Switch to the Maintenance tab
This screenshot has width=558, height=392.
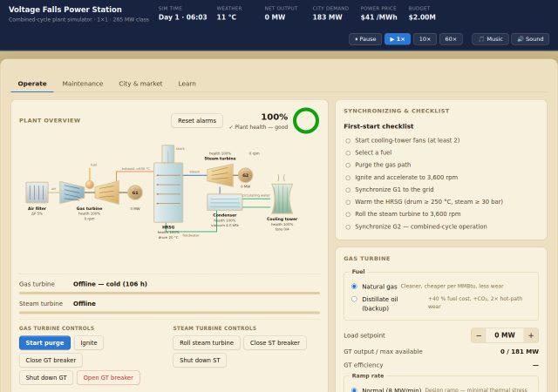pyautogui.click(x=83, y=84)
